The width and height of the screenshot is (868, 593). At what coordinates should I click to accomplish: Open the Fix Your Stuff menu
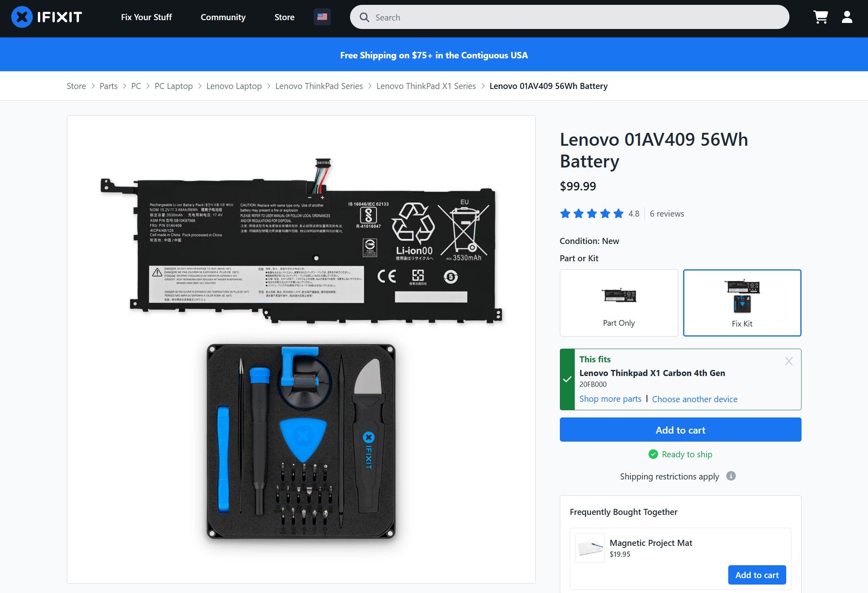point(146,17)
